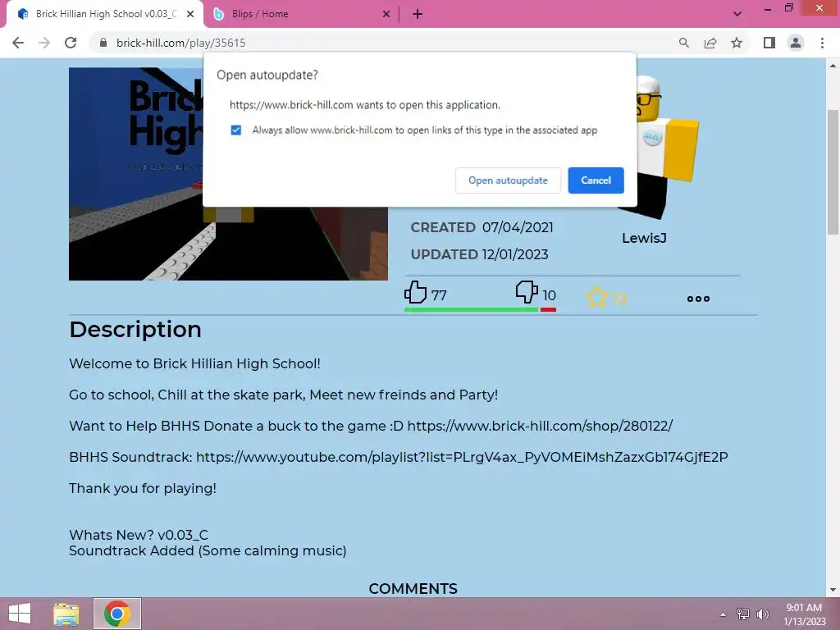Click the green like ratio bar
Screen dimensions: 840x630
pyautogui.click(x=471, y=309)
